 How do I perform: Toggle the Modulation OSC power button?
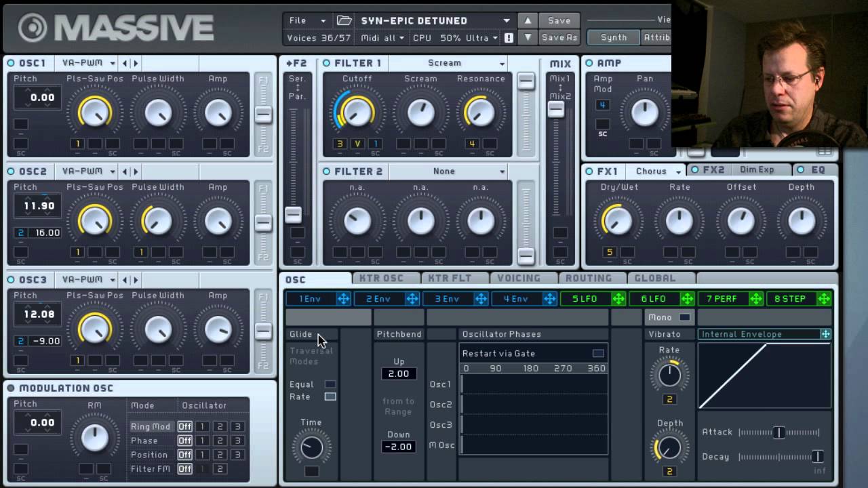(11, 388)
